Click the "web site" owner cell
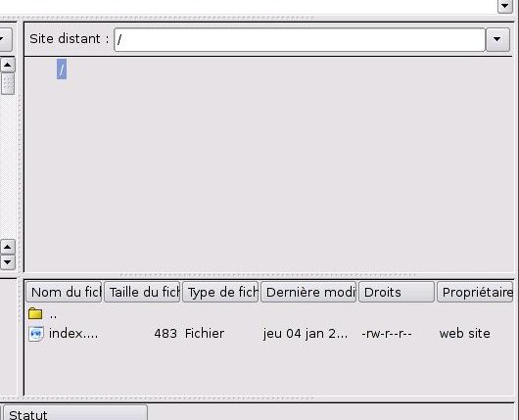The height and width of the screenshot is (420, 519). tap(465, 334)
